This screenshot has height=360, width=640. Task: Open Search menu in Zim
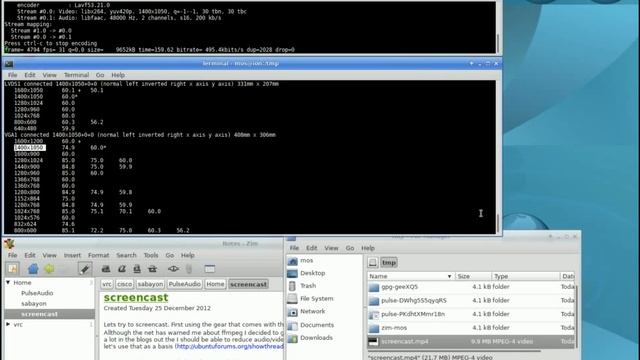[126, 255]
